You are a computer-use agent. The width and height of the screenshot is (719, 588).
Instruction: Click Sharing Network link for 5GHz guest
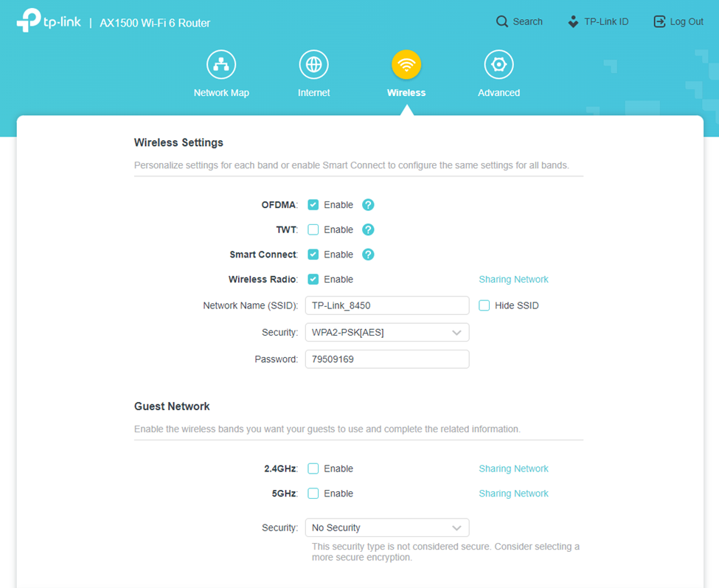click(x=513, y=494)
